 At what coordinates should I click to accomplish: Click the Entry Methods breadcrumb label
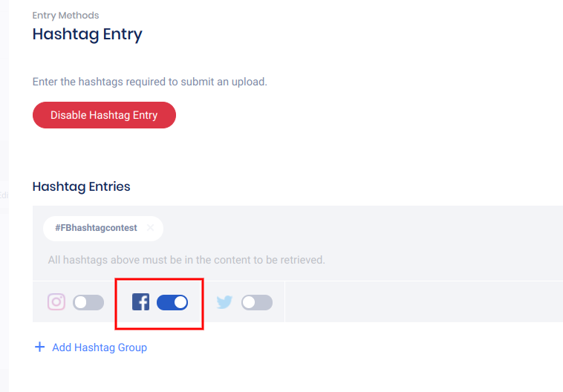pos(65,15)
